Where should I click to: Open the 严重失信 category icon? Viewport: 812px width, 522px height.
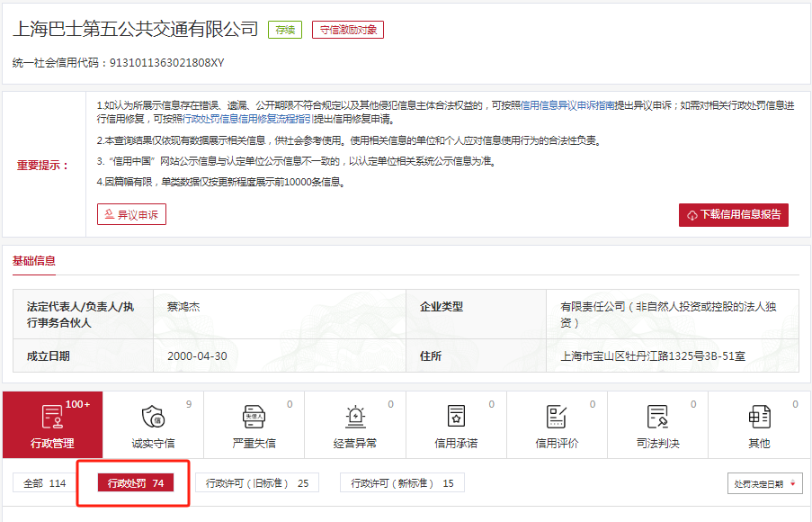point(254,417)
